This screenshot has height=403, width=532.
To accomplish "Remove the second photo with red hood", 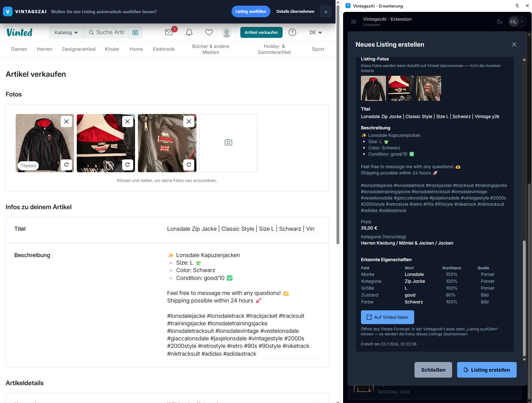I will click(128, 121).
